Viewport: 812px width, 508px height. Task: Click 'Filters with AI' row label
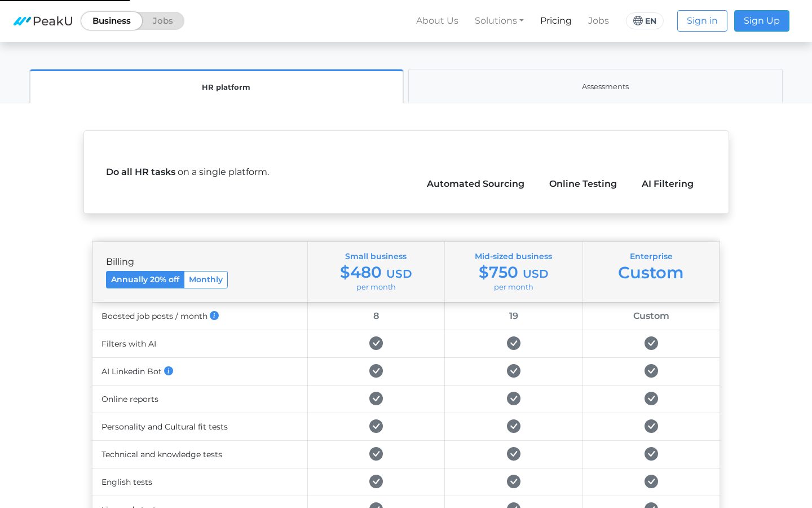(129, 344)
